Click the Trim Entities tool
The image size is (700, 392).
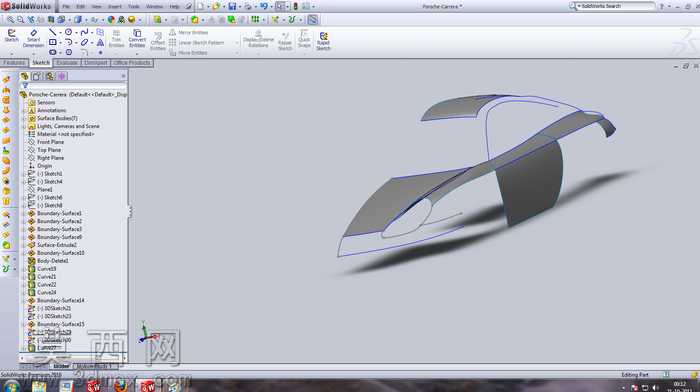click(x=116, y=38)
